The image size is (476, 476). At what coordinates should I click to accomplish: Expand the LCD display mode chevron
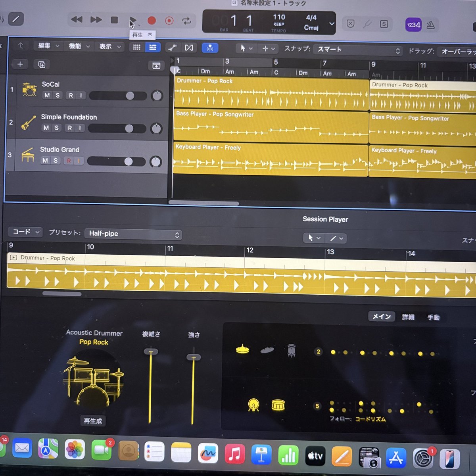(332, 24)
